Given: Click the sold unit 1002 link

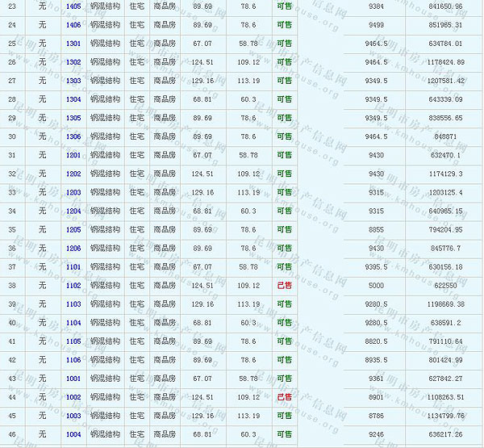Looking at the screenshot, I should pos(73,397).
